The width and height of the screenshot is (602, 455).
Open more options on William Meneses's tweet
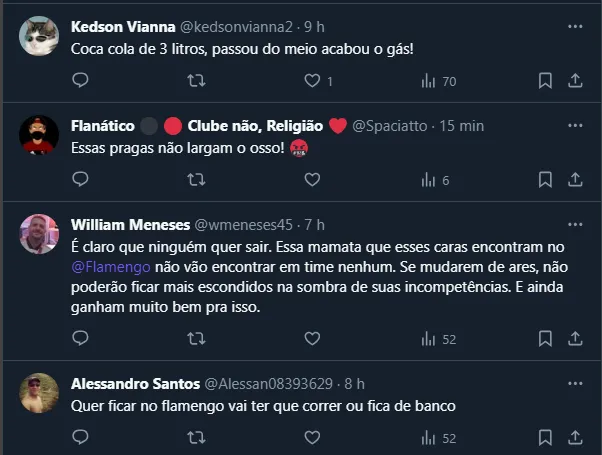point(575,225)
